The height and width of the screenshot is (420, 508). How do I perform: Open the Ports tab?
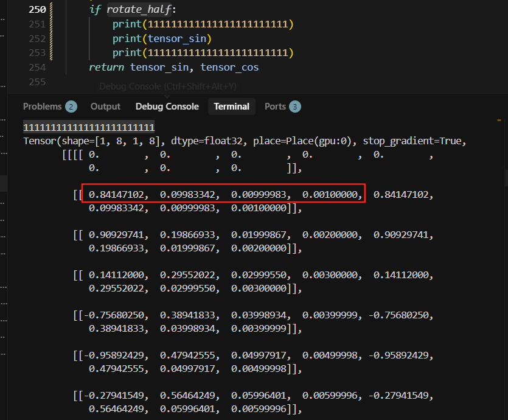pyautogui.click(x=275, y=107)
